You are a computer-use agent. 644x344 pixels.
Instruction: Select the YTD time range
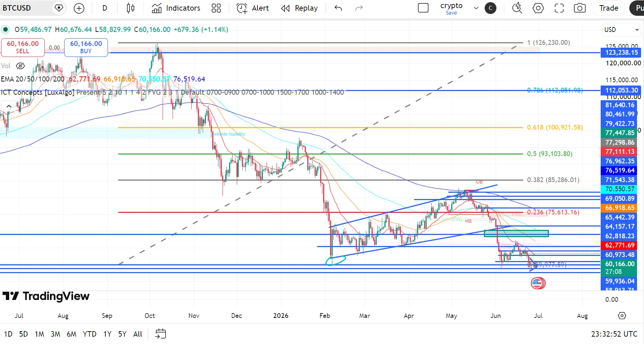click(x=90, y=334)
